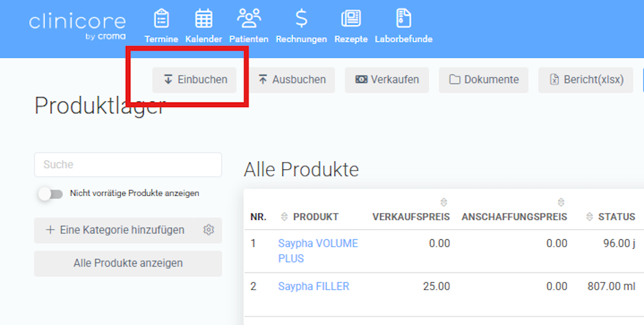Open Kalender in the top navigation
The width and height of the screenshot is (644, 325).
click(x=203, y=26)
